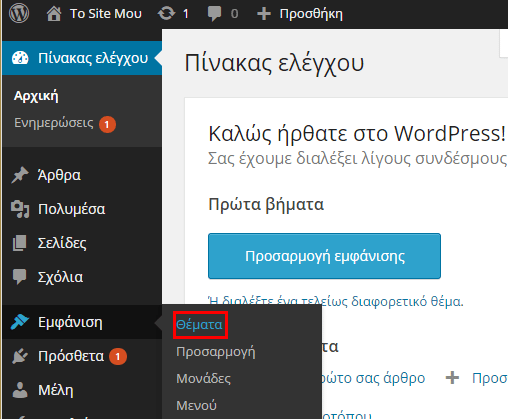
Task: Click the Εμφάνιση paintbrush icon
Action: (20, 322)
